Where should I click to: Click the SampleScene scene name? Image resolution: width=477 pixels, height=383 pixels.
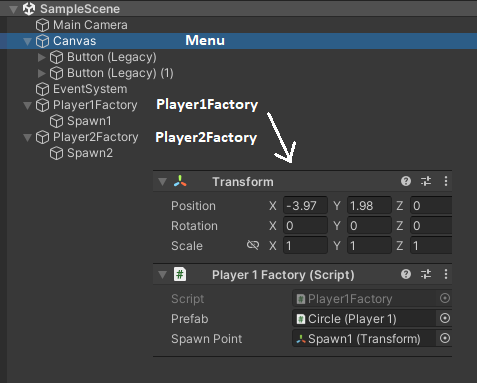tap(80, 9)
